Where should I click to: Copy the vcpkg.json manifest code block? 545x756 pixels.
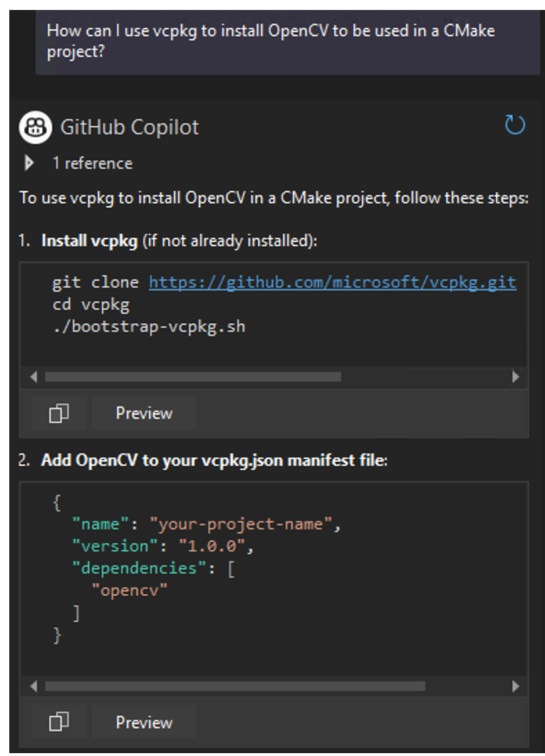[x=59, y=723]
